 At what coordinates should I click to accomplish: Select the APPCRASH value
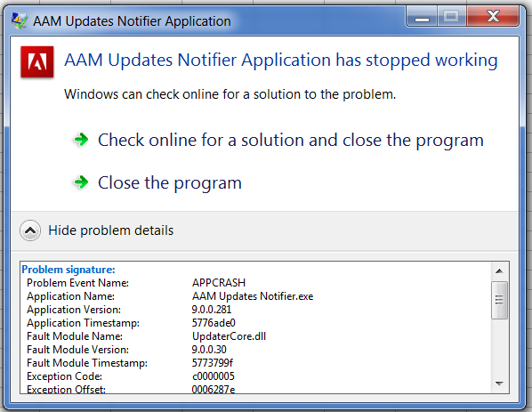pyautogui.click(x=219, y=283)
